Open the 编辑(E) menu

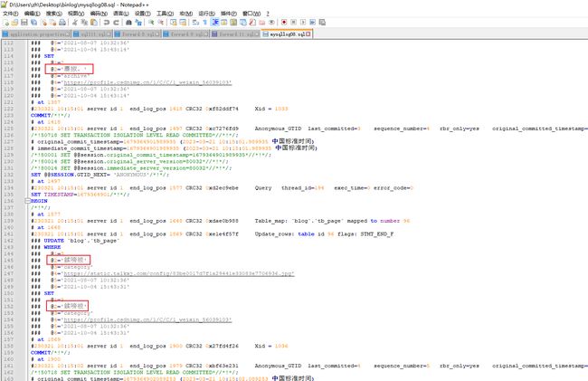coord(33,14)
